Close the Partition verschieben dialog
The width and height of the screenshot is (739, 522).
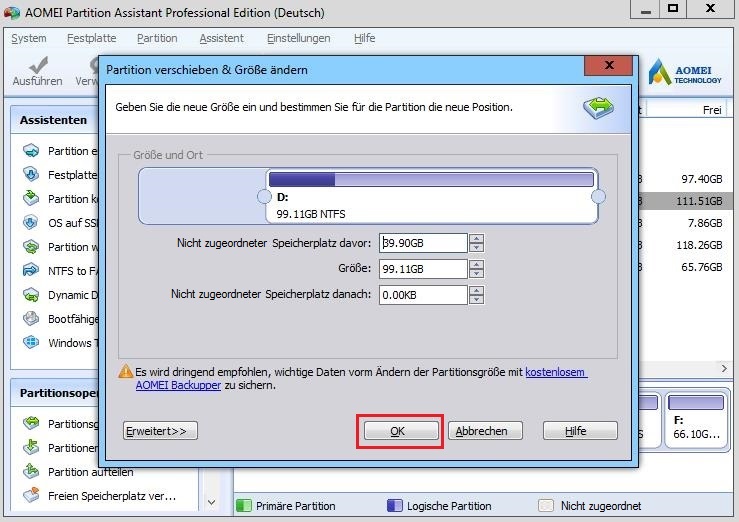point(608,65)
